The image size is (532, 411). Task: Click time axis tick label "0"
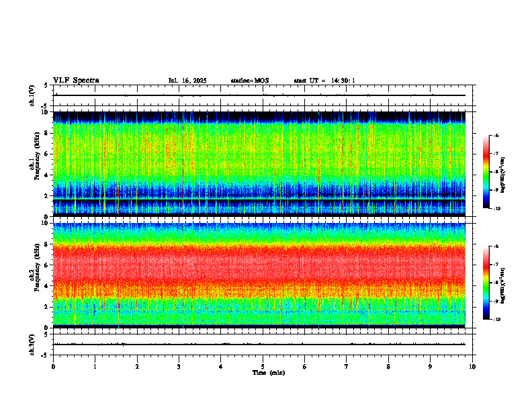53,367
